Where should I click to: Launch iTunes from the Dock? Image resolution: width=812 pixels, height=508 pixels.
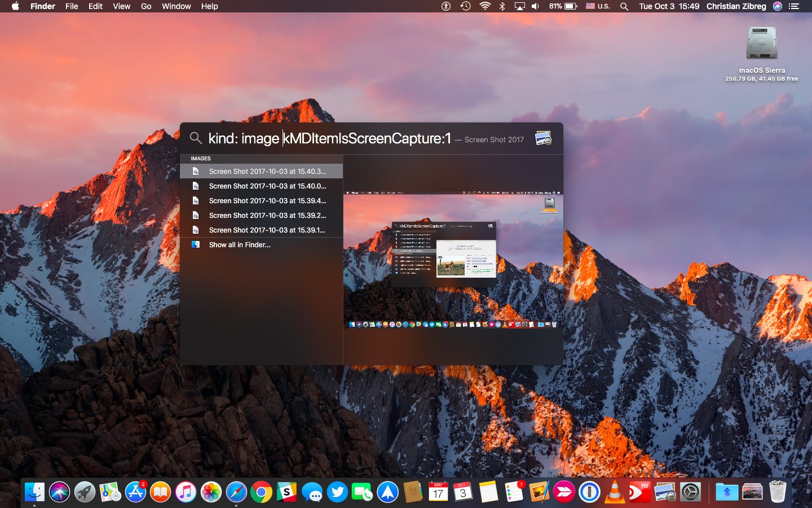[186, 492]
